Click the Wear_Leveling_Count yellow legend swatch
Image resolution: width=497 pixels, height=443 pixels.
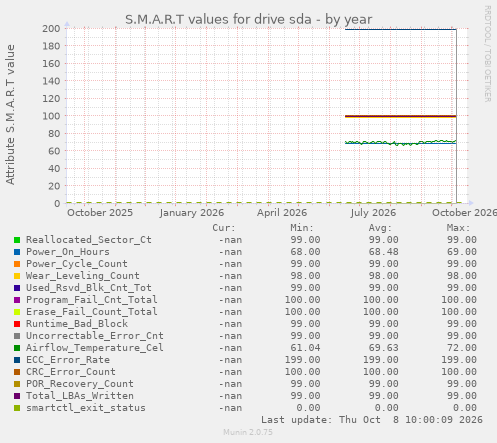pyautogui.click(x=17, y=276)
